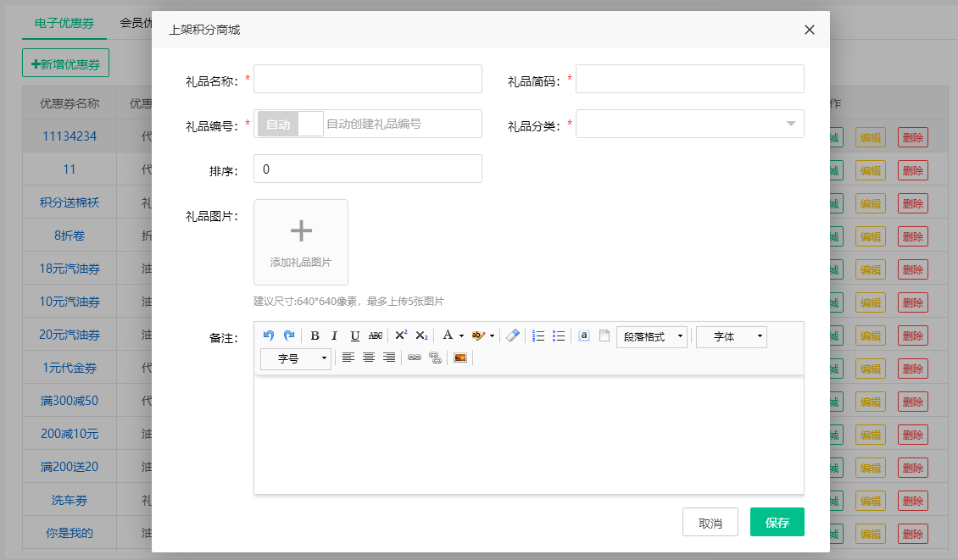
Task: Click the 添加礼品图片 upload box
Action: (301, 242)
